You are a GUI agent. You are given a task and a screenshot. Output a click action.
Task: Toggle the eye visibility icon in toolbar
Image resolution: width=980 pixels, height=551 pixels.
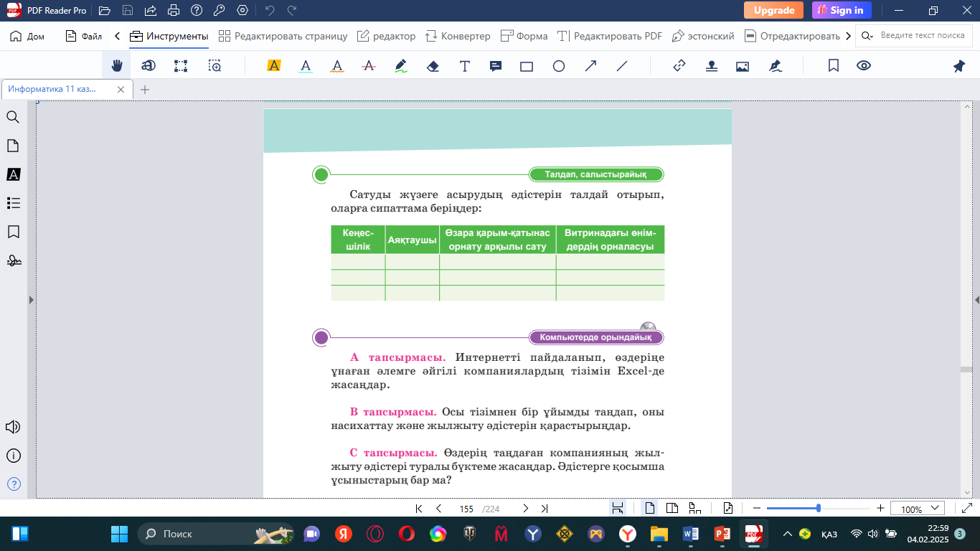pyautogui.click(x=864, y=66)
